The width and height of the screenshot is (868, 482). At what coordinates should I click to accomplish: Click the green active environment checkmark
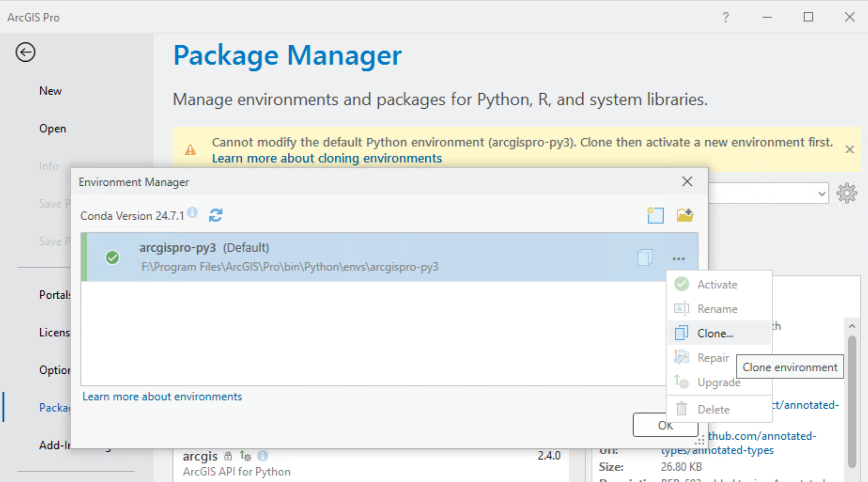[112, 257]
